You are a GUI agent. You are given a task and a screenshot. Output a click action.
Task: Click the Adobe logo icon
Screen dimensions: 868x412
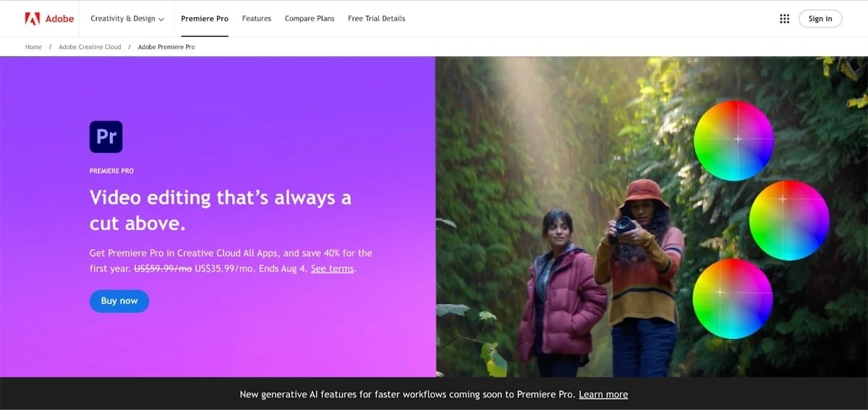(x=33, y=19)
